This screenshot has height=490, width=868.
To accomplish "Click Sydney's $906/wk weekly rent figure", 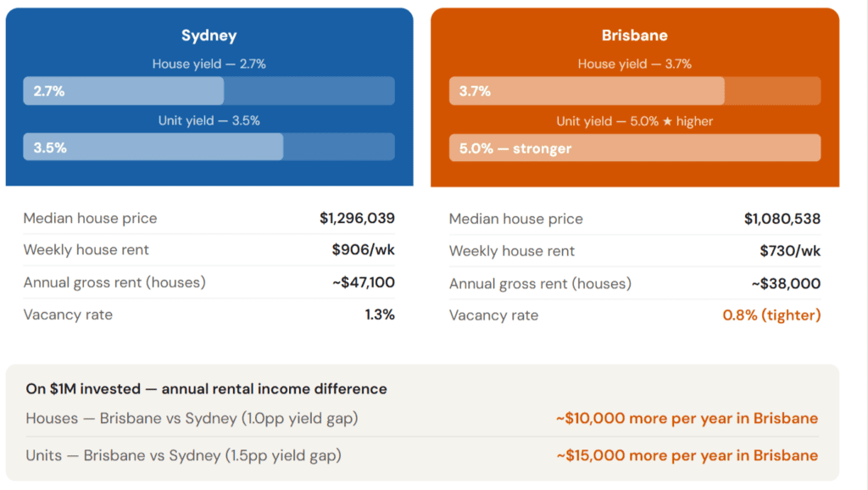I will coord(363,250).
